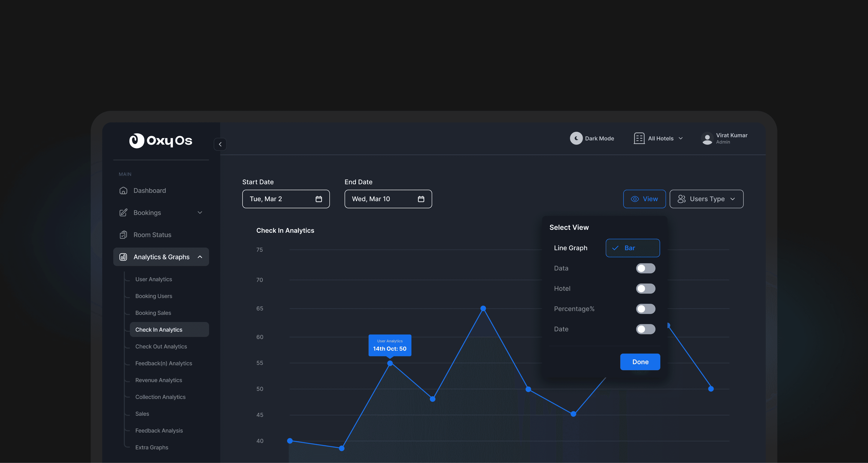Click Virat Kumar's profile avatar
868x463 pixels.
(707, 138)
